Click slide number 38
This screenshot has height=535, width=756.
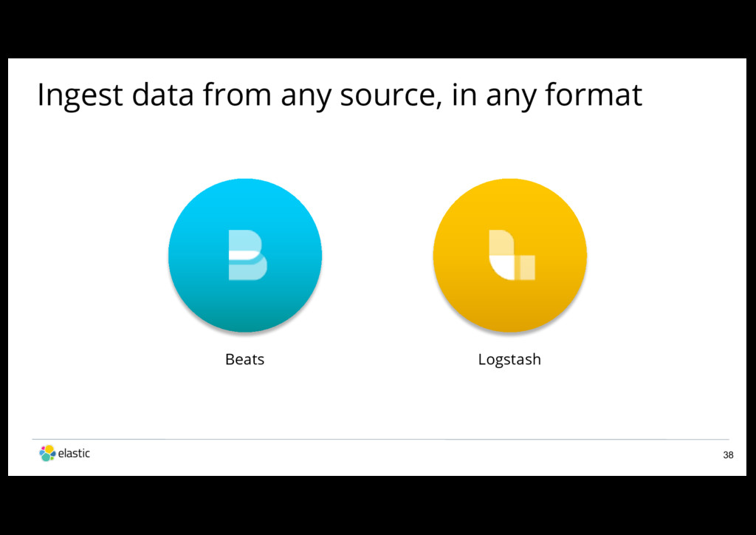click(x=728, y=455)
